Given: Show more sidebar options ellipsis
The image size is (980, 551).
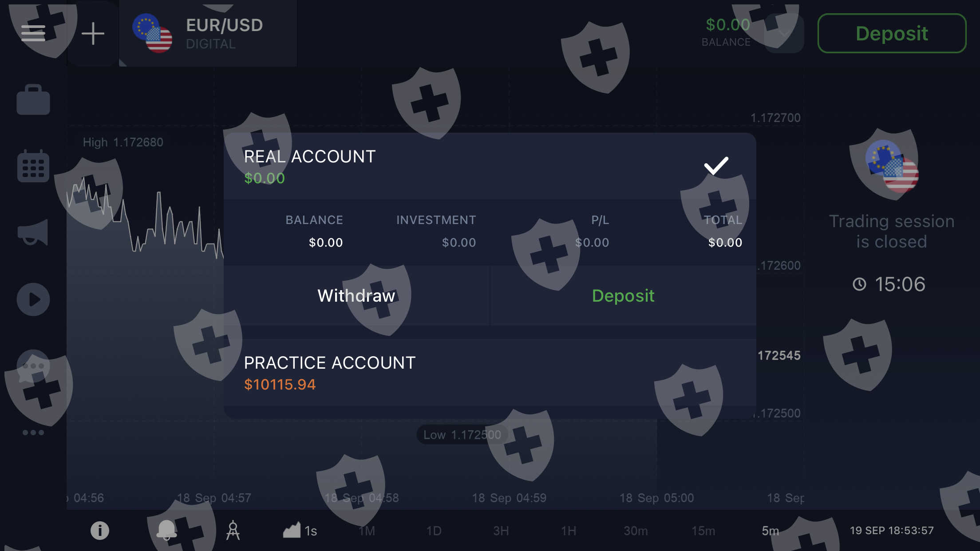Looking at the screenshot, I should coord(33,433).
